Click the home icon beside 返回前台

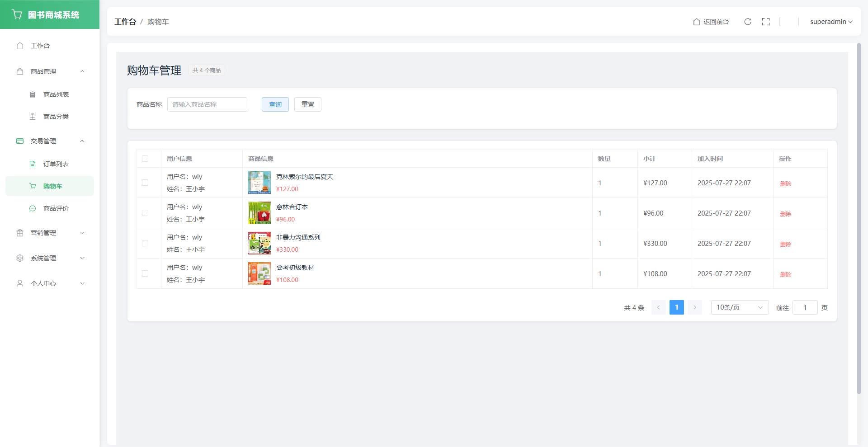pos(697,22)
